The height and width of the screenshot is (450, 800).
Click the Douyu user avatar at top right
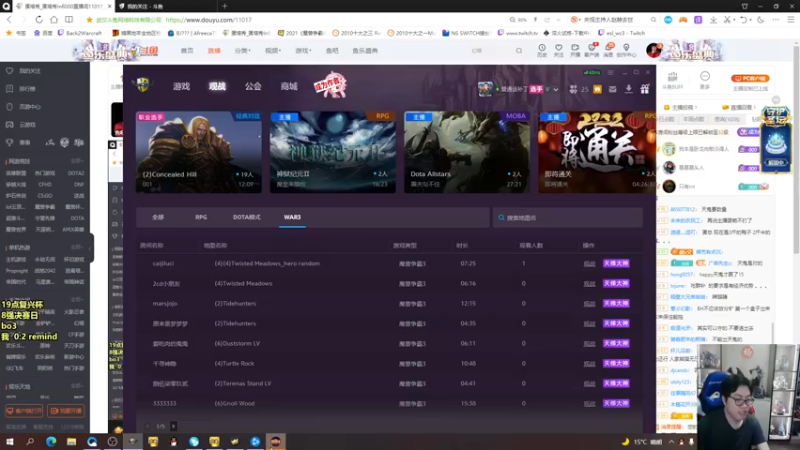click(x=653, y=51)
